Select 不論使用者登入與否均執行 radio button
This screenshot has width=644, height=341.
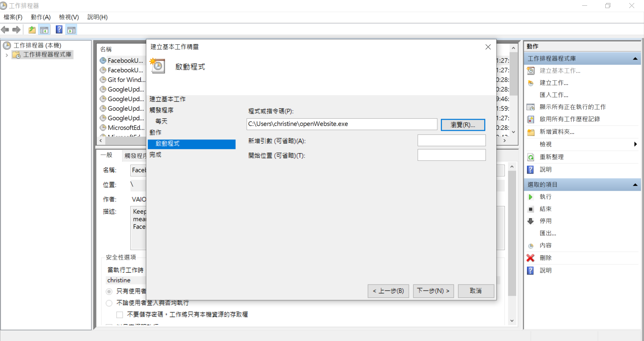click(109, 303)
